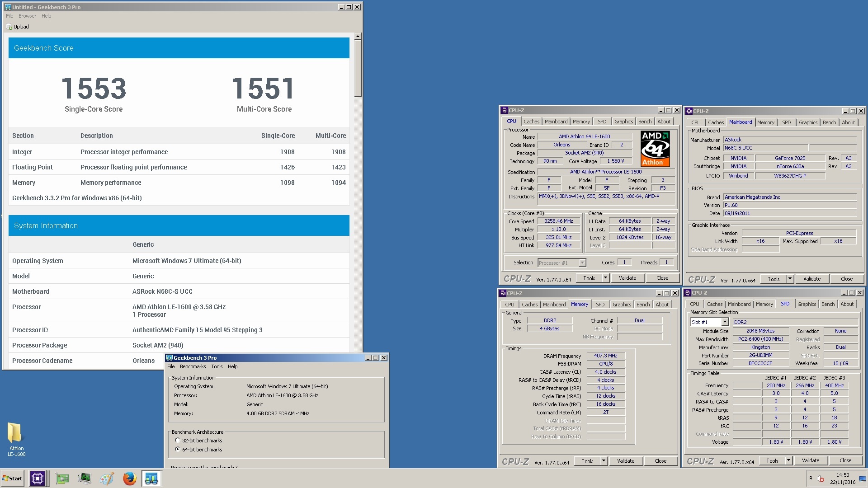The width and height of the screenshot is (868, 488).
Task: Expand Tools arrow in CPU tab CPU-Z window
Action: click(x=606, y=278)
